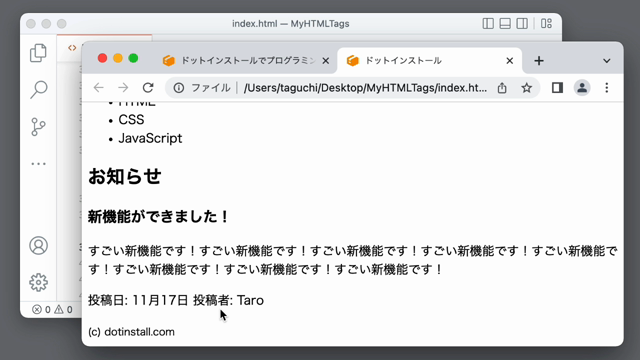
Task: Reload the page in Chrome
Action: pos(148,88)
